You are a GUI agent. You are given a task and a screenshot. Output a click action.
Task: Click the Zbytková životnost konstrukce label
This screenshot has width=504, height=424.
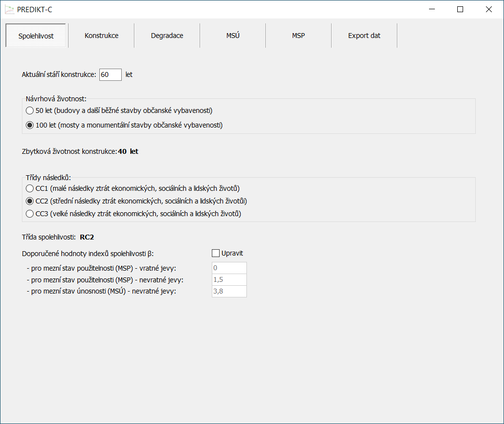[x=69, y=151]
